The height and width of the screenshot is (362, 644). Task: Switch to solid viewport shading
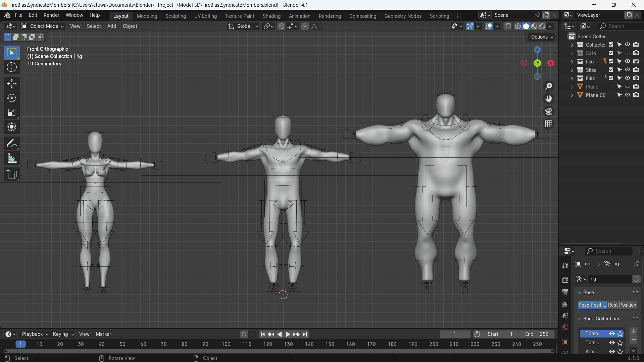point(526,26)
